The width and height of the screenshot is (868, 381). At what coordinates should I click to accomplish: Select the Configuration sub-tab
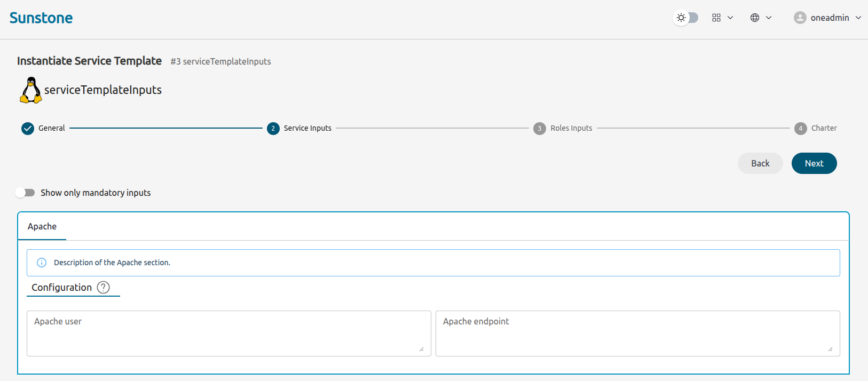(x=62, y=288)
